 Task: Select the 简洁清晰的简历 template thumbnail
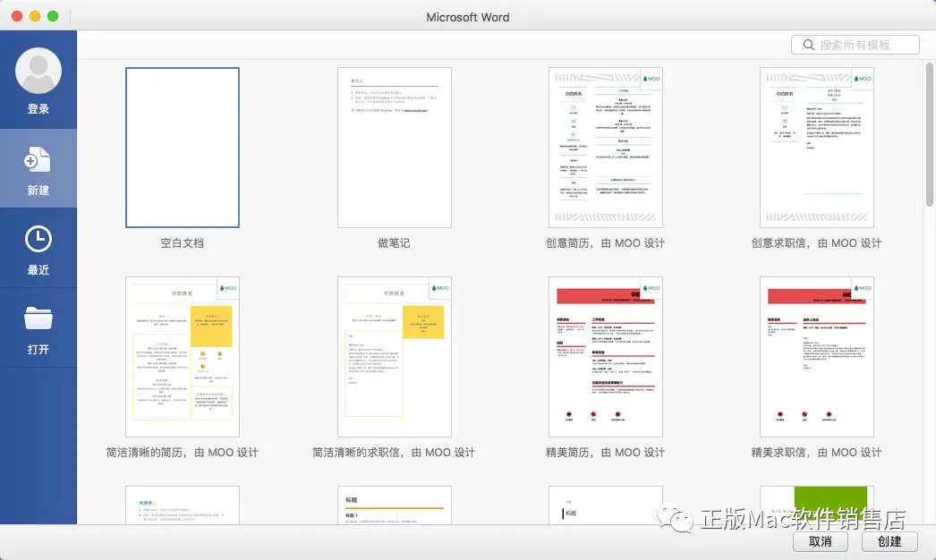click(182, 356)
